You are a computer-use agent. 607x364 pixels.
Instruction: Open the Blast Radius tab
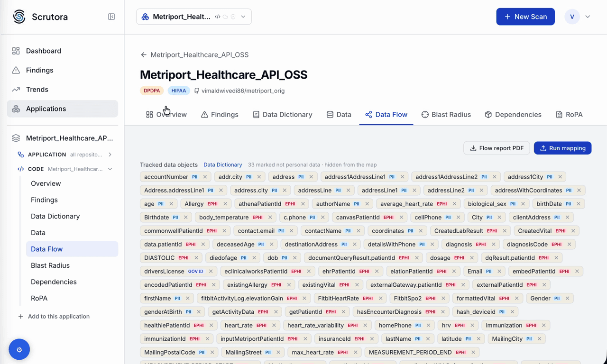(x=446, y=115)
